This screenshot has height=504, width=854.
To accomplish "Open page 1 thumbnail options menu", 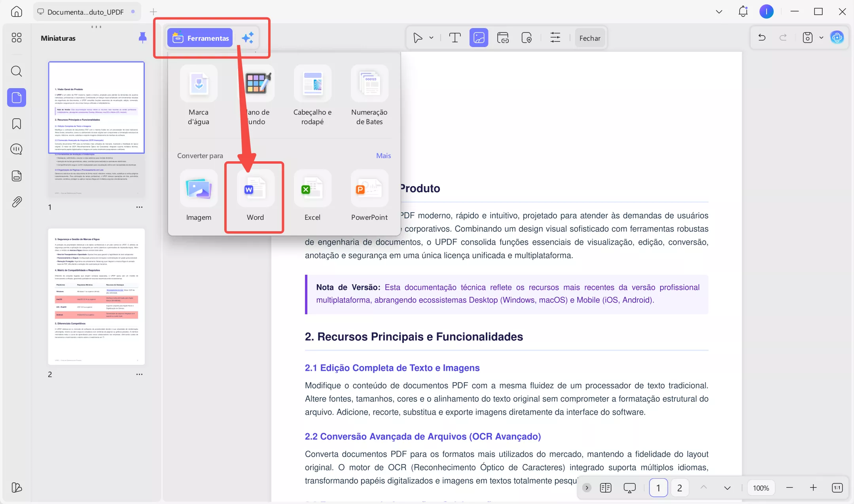I will 139,207.
